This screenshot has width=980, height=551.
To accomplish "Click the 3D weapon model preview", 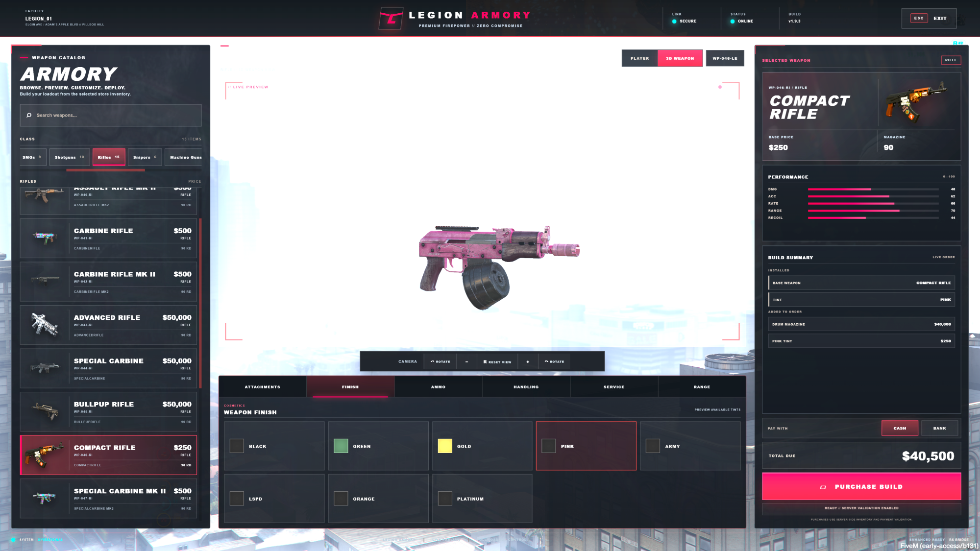I will click(499, 267).
